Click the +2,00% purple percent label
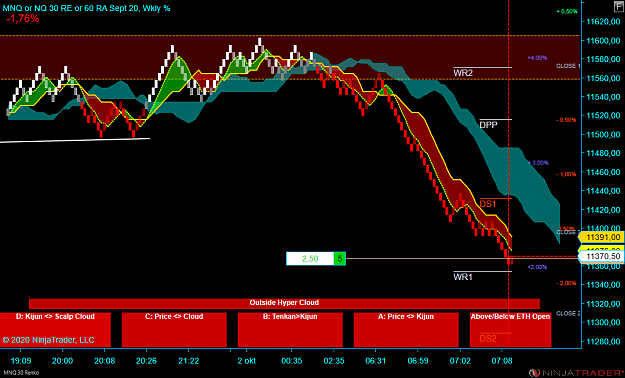Image resolution: width=625 pixels, height=378 pixels. click(x=537, y=267)
